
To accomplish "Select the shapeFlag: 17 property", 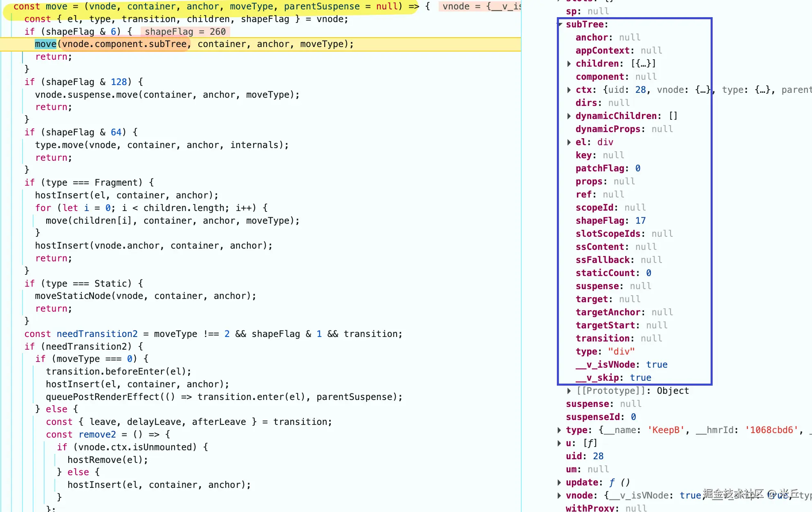I will 610,221.
